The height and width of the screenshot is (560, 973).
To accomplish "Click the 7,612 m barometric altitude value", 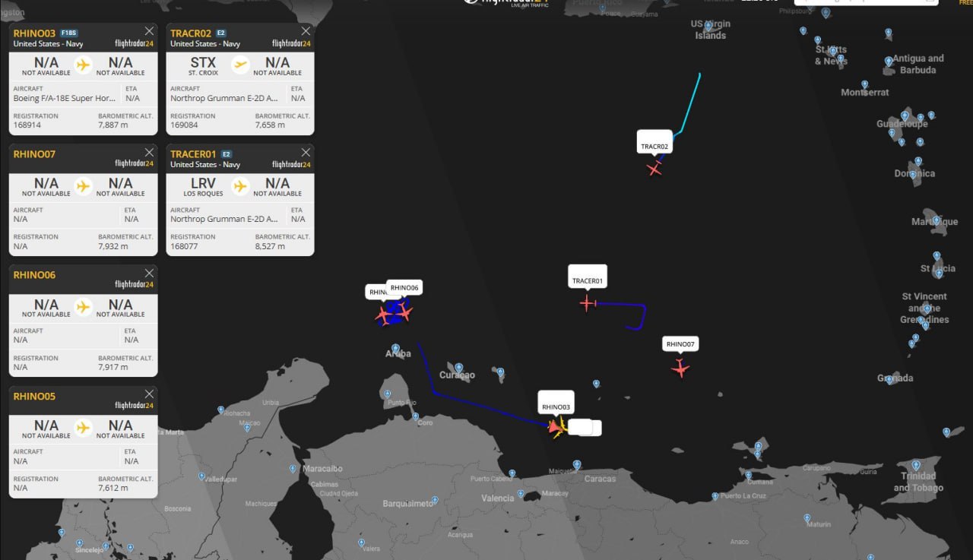I will point(113,488).
